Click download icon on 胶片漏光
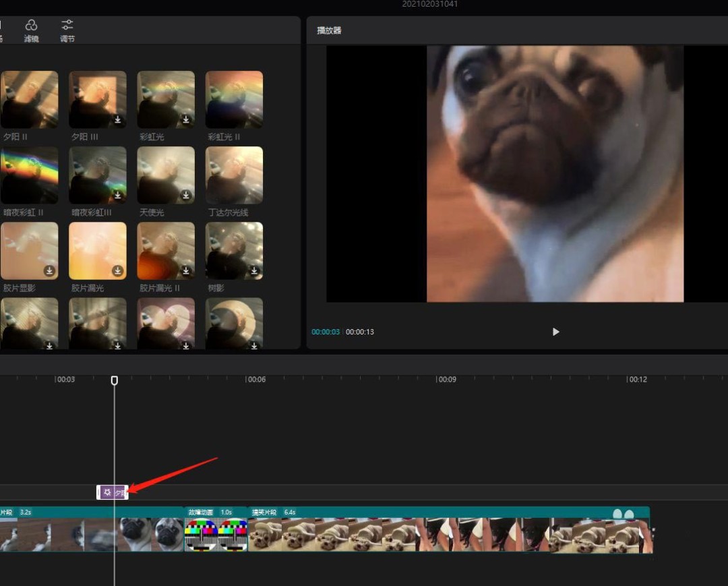This screenshot has height=586, width=728. click(x=117, y=270)
